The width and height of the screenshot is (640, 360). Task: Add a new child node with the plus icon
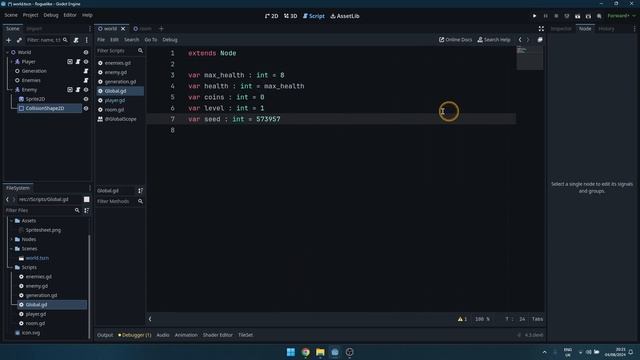(x=9, y=40)
